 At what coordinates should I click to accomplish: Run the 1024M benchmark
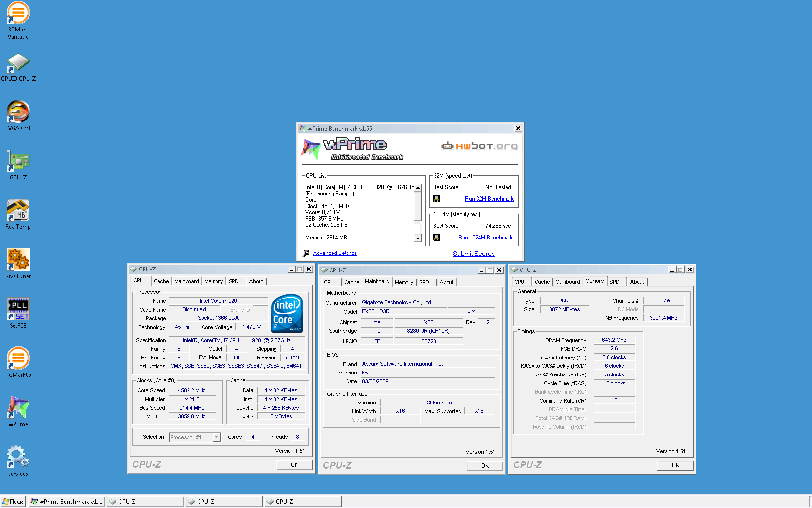(x=485, y=238)
